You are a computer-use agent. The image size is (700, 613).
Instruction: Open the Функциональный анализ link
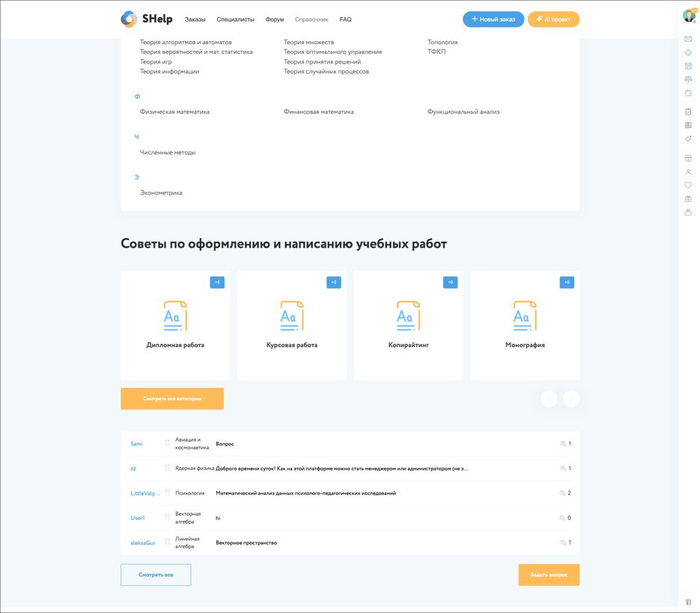463,112
